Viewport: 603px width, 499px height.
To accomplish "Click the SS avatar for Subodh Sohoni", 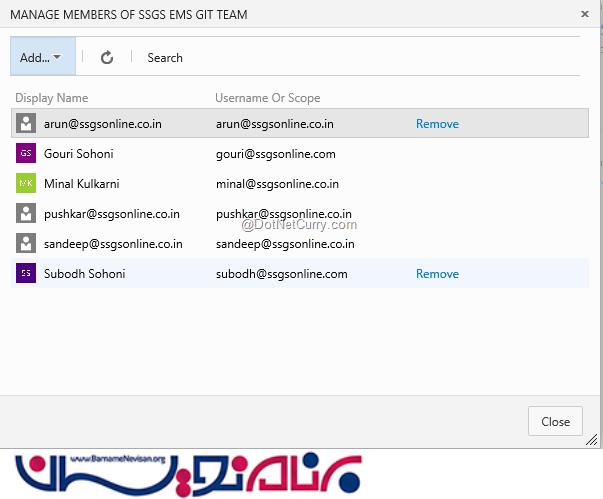I will 26,273.
